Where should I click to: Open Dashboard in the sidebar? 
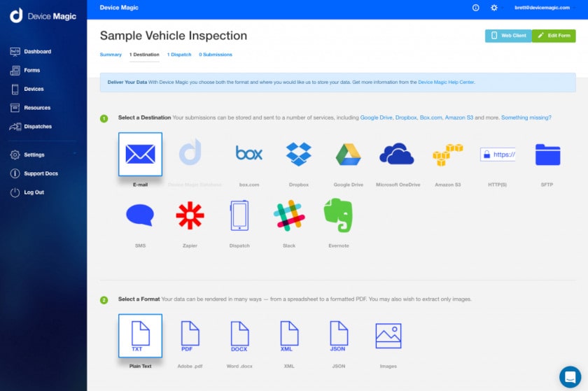click(31, 51)
